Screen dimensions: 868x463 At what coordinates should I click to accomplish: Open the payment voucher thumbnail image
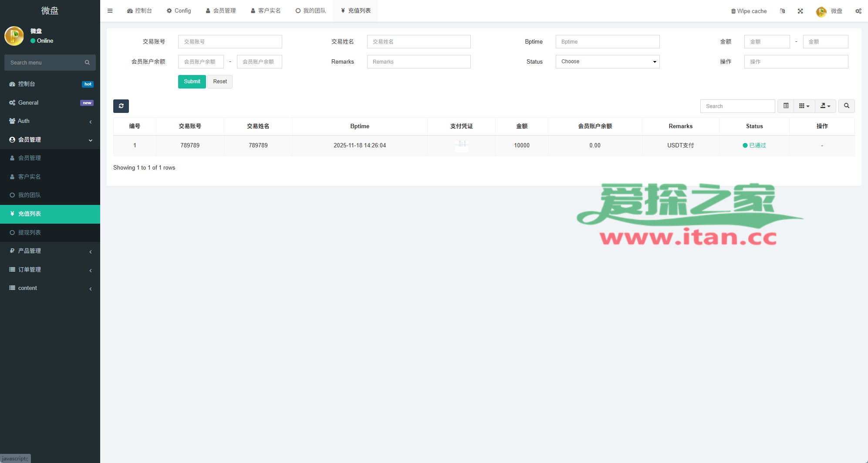coord(461,146)
